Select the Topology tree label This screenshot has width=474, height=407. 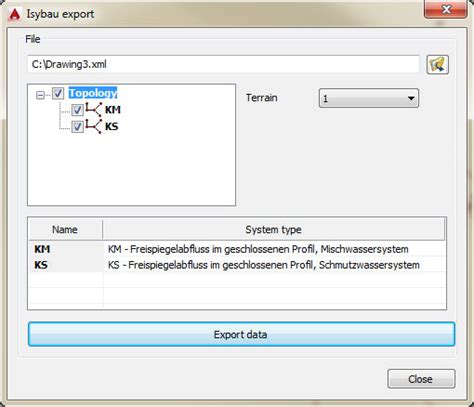point(93,93)
